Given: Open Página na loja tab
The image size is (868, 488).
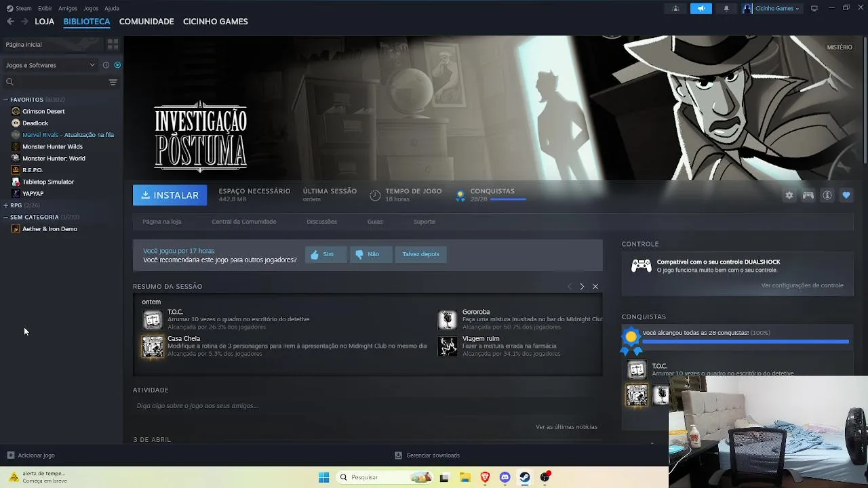Looking at the screenshot, I should pyautogui.click(x=162, y=222).
